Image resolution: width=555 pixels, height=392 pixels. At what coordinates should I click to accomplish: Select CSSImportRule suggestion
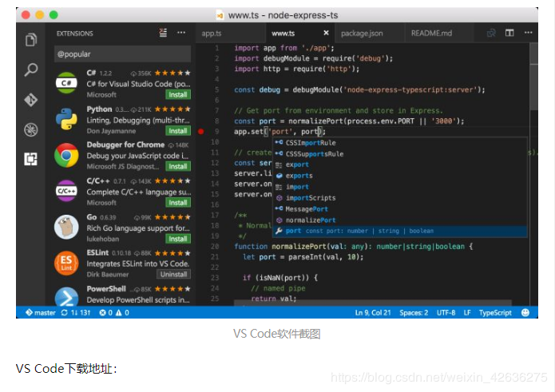(399, 143)
